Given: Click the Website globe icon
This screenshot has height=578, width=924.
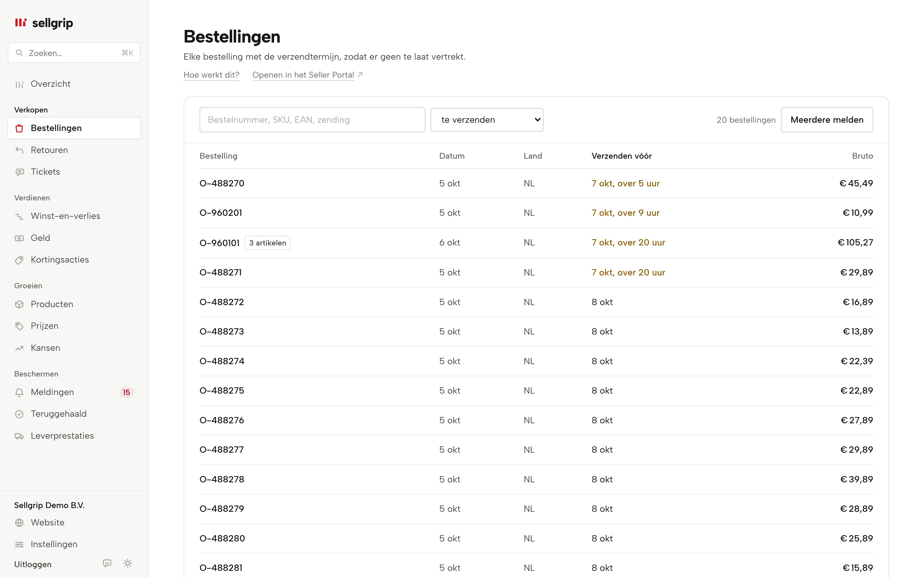Looking at the screenshot, I should click(x=19, y=523).
